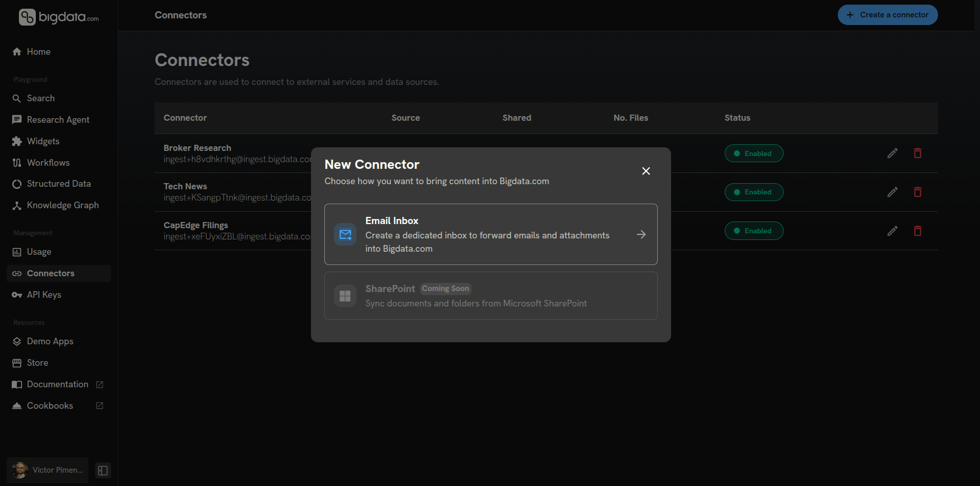Delete the CapEdge Filings connector

918,231
